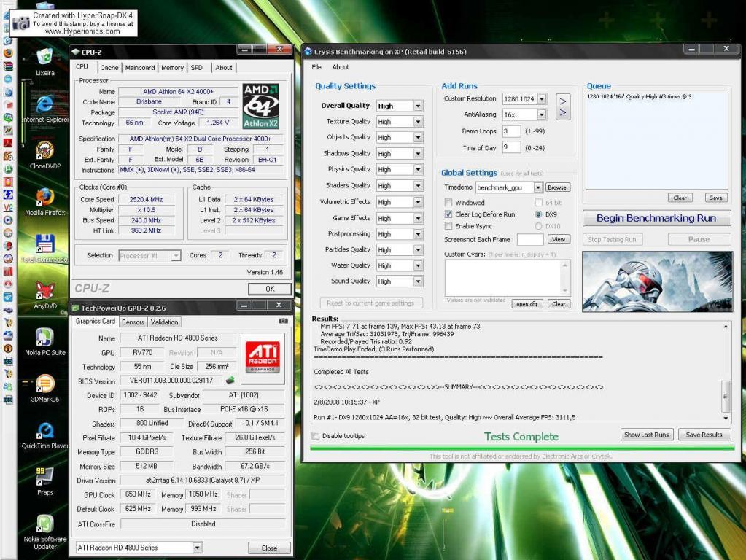Enable the Enable Vsync checkbox
The height and width of the screenshot is (560, 746).
pyautogui.click(x=448, y=226)
